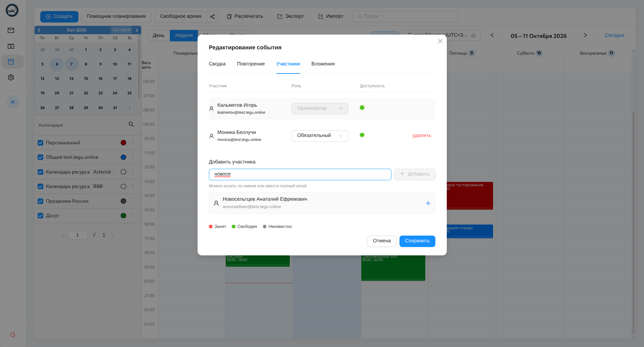Click the Поиск search field
Screen dimensions: 644x347
click(405, 16)
